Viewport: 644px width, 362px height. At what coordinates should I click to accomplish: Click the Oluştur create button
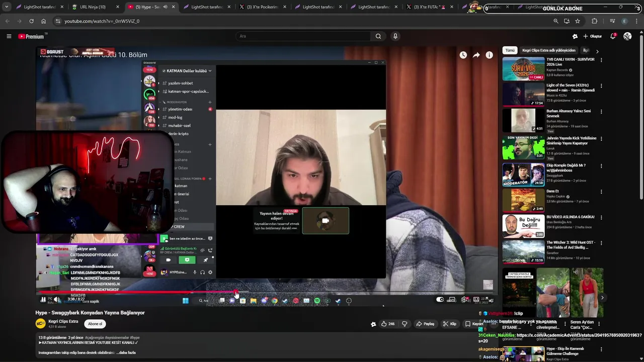(593, 36)
